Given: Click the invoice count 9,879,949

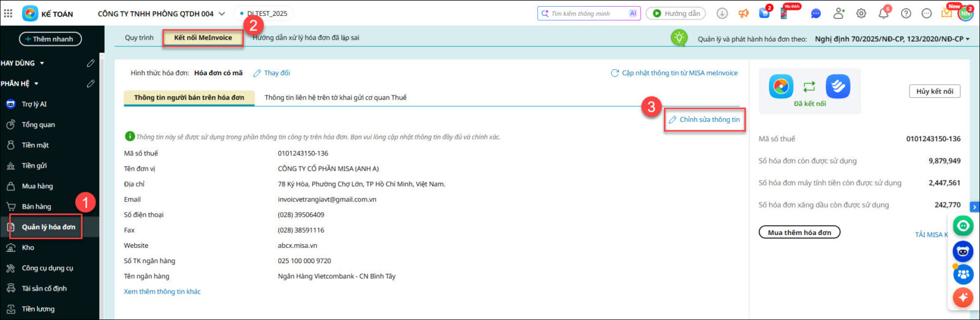Looking at the screenshot, I should 944,161.
